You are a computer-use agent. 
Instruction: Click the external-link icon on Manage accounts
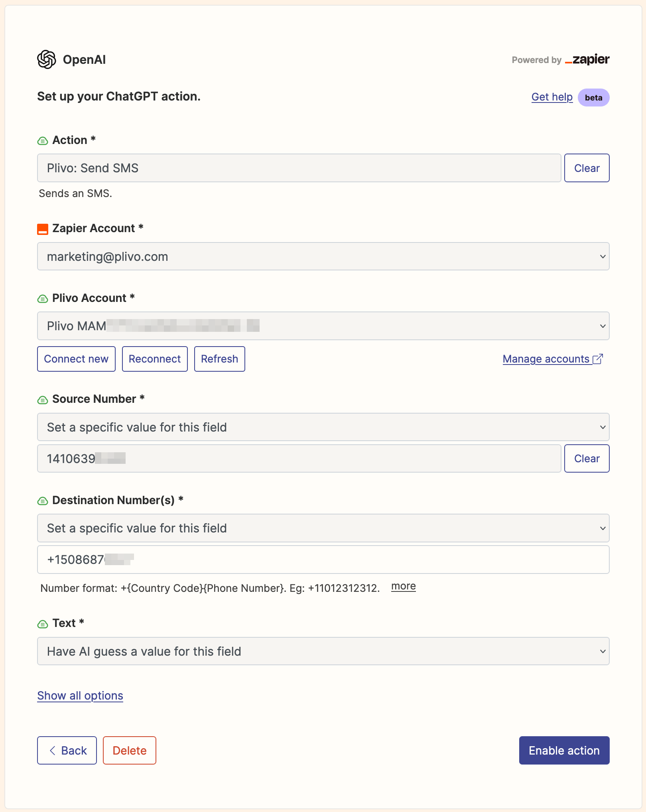coord(598,359)
